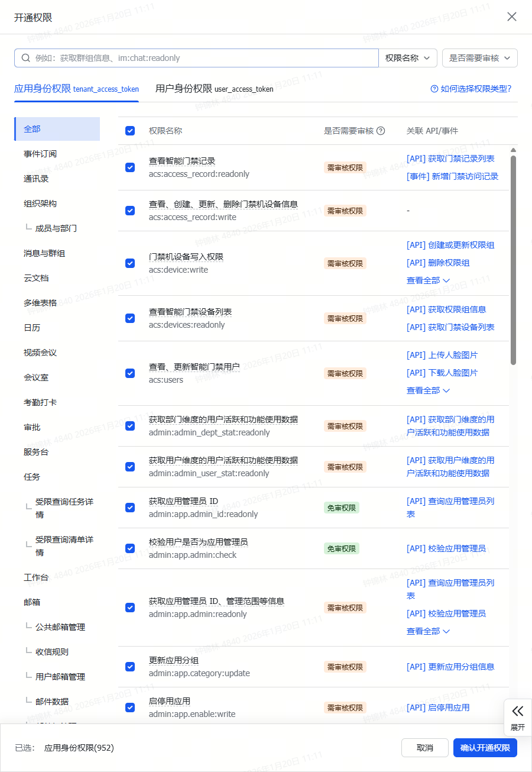Uncheck the 获取应用管理员 ID checkbox
This screenshot has height=772, width=532.
[130, 508]
